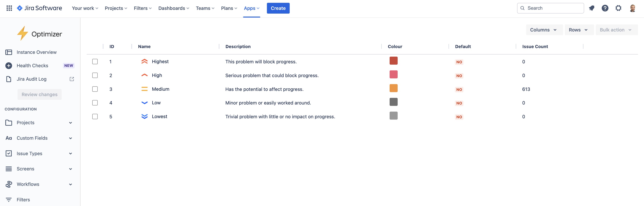
Task: Click the Workflows sidebar icon
Action: point(9,184)
